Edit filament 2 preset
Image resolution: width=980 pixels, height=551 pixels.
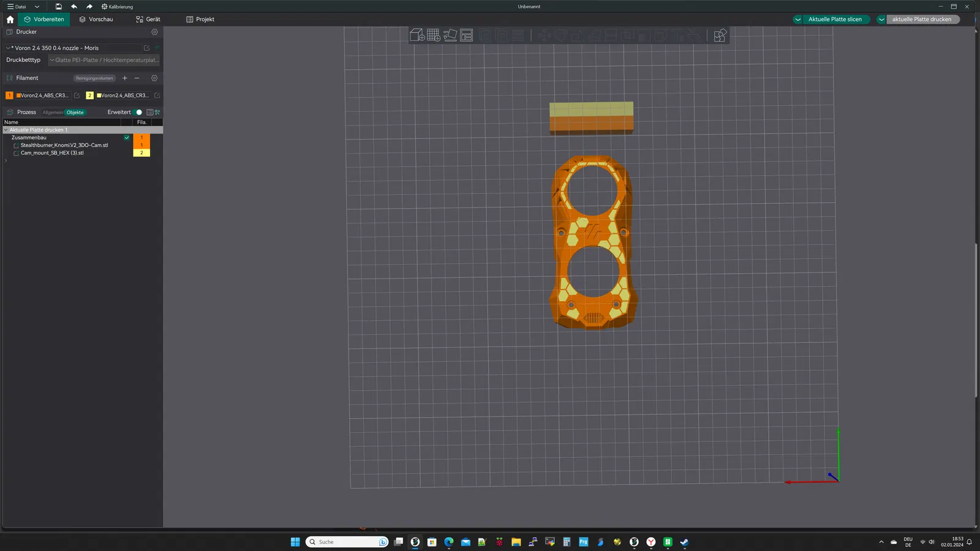pos(157,96)
